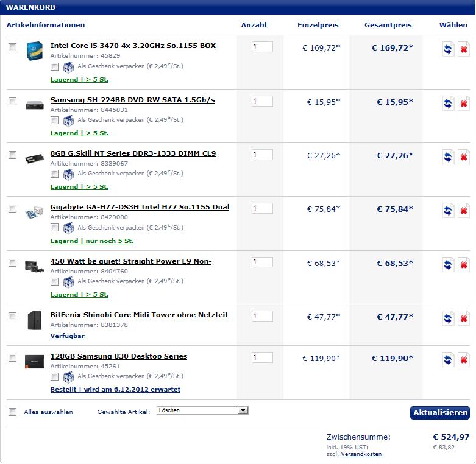Click refresh icon for Samsung 830 SSD
The height and width of the screenshot is (464, 476).
click(448, 360)
